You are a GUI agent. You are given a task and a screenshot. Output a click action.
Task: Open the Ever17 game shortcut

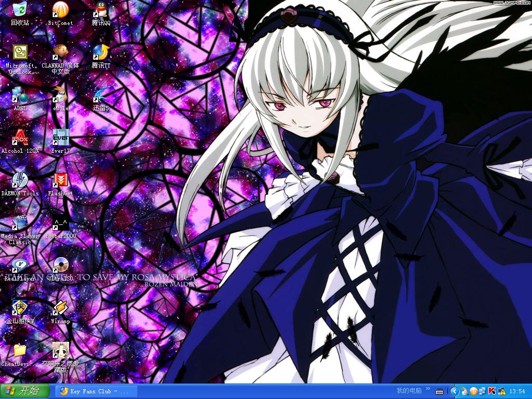click(x=60, y=141)
